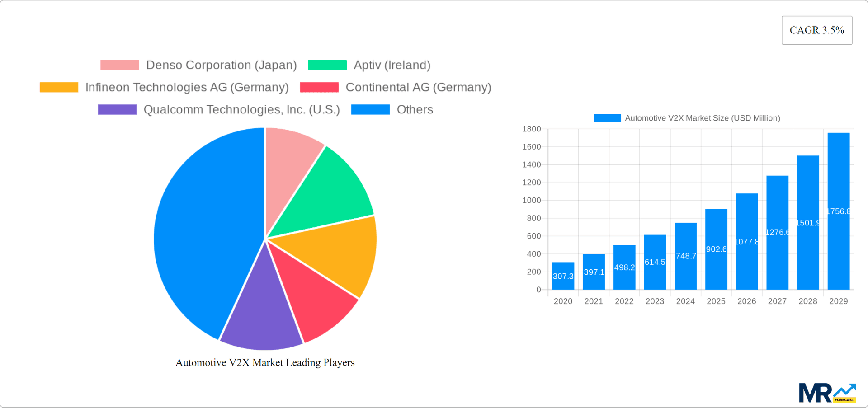Select the Denso Corporation pink legend swatch
868x408 pixels.
pyautogui.click(x=119, y=65)
